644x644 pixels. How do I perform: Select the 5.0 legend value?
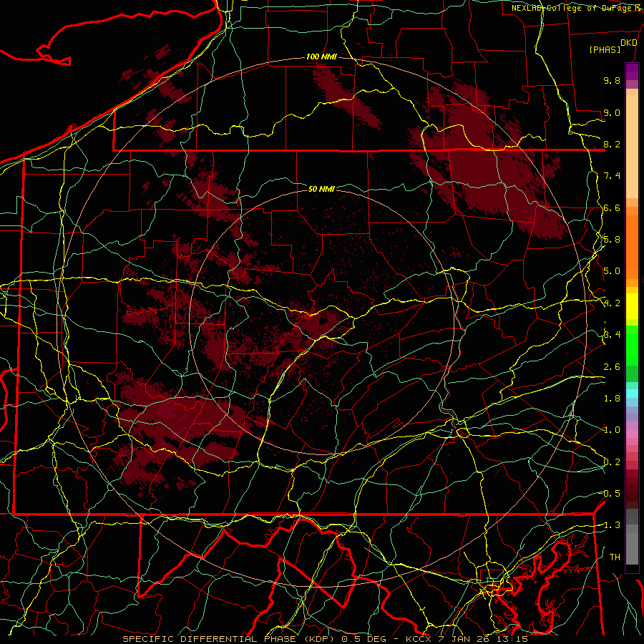[x=612, y=271]
